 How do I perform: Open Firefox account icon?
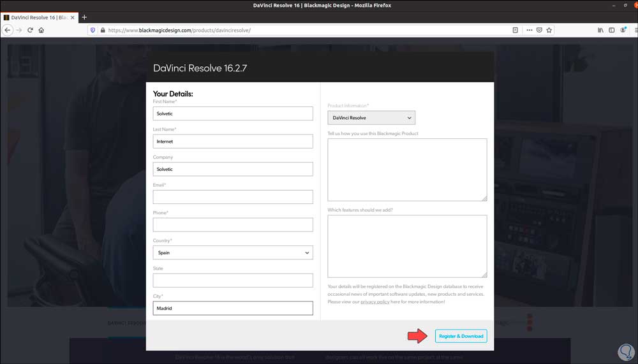623,30
